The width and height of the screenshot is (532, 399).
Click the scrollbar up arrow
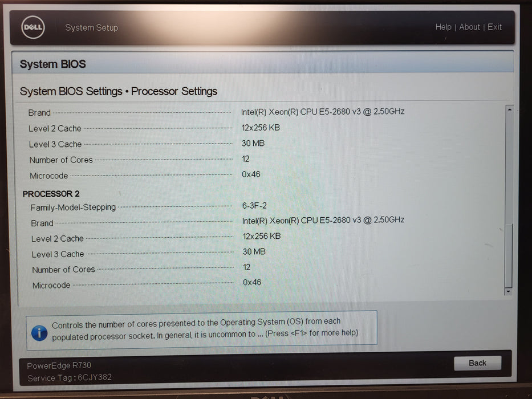click(x=509, y=110)
